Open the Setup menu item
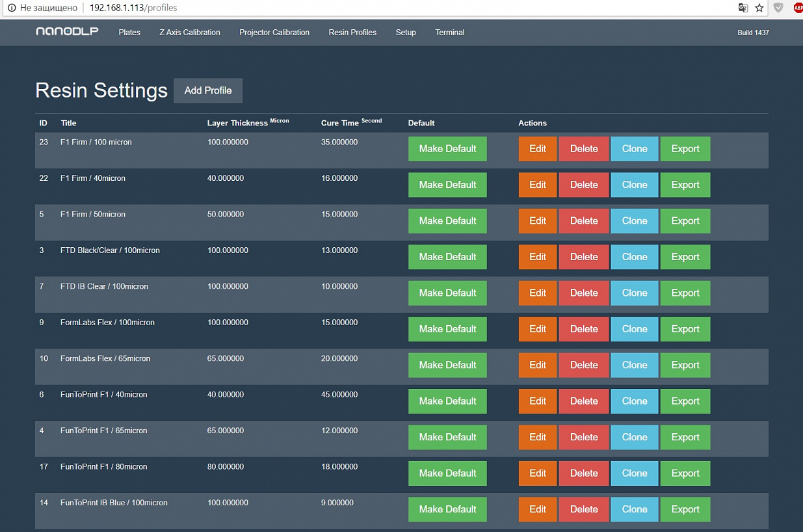The height and width of the screenshot is (532, 803). (406, 33)
